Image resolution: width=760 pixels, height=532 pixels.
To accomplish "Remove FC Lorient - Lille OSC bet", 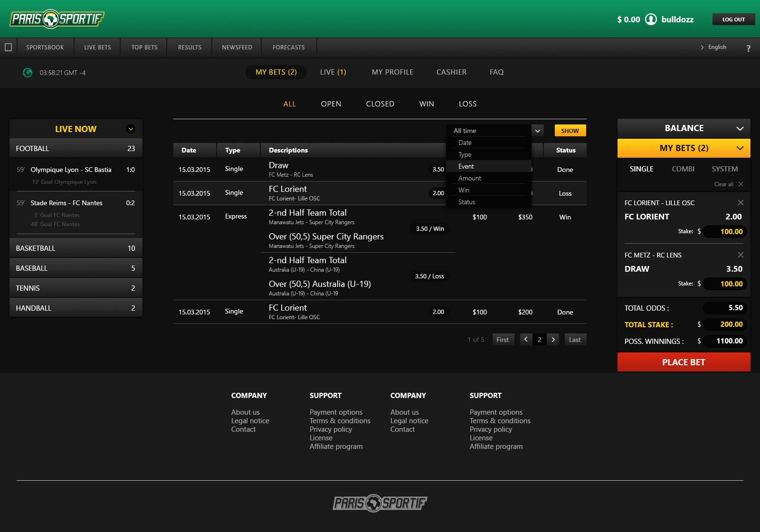I will point(741,203).
